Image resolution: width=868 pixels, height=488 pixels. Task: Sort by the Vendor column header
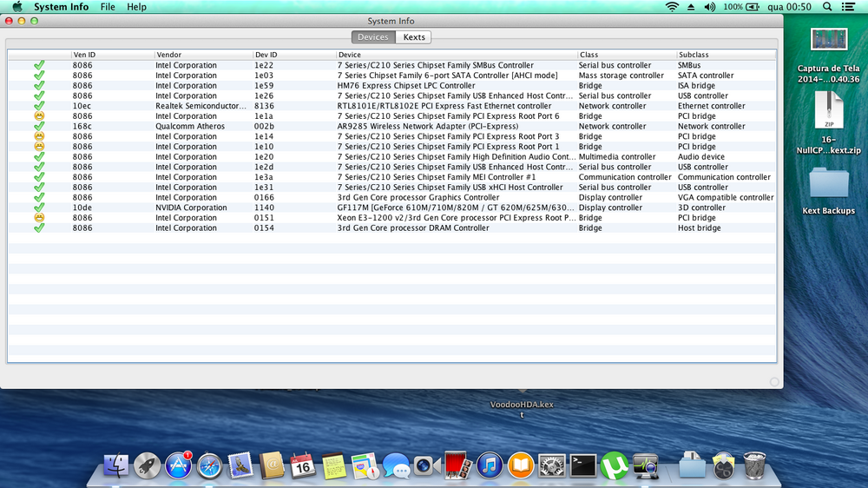click(x=168, y=55)
